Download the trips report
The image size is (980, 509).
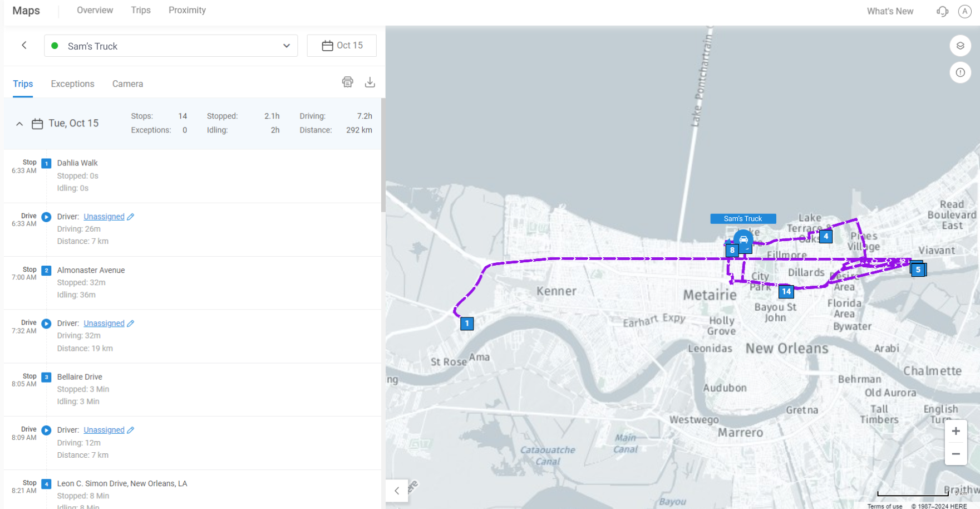(x=370, y=82)
